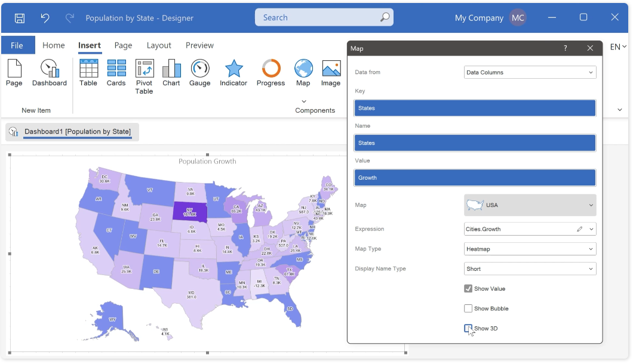Open the Map selection dropdown showing USA
Screen dimensions: 633x364
(x=530, y=205)
